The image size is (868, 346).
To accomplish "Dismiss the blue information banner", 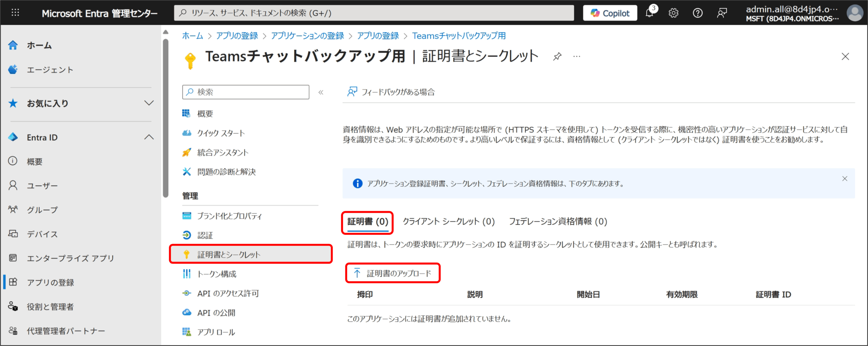I will (x=845, y=179).
